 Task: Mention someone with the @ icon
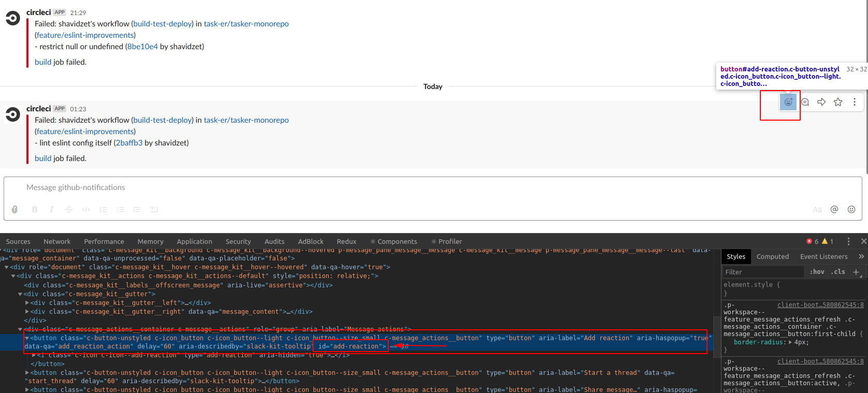[x=834, y=209]
